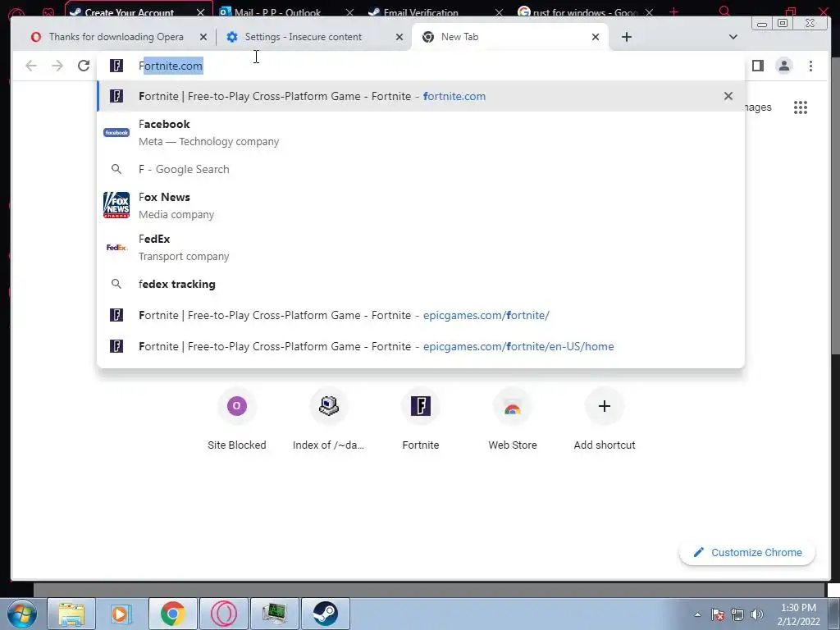This screenshot has height=630, width=840.
Task: Close the Settings - Insecure content tab
Action: tap(399, 37)
